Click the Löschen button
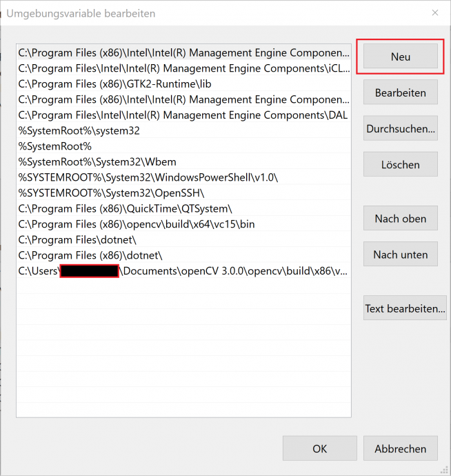The height and width of the screenshot is (476, 451). [400, 165]
